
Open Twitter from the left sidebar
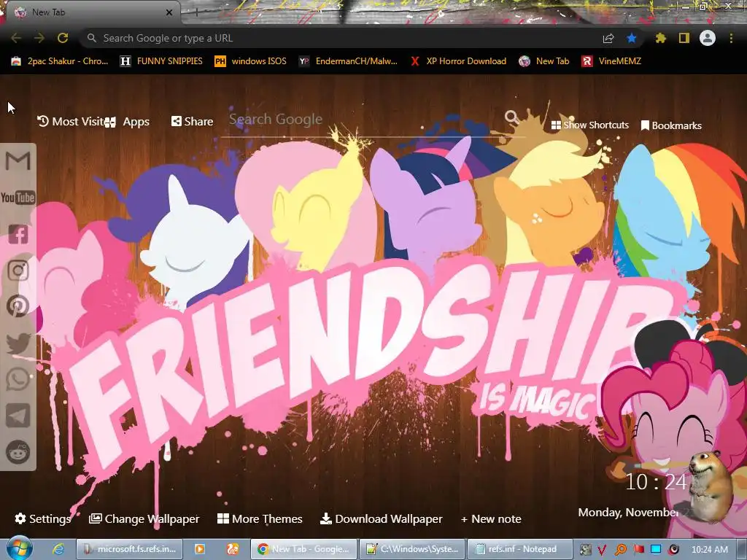click(x=18, y=343)
